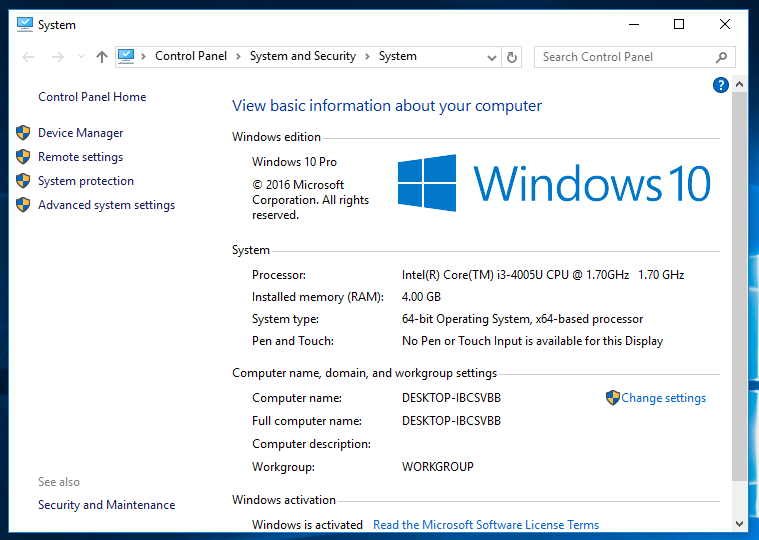Open recent locations dropdown beside the forward arrow
Screen dimensions: 759x540
(x=81, y=57)
